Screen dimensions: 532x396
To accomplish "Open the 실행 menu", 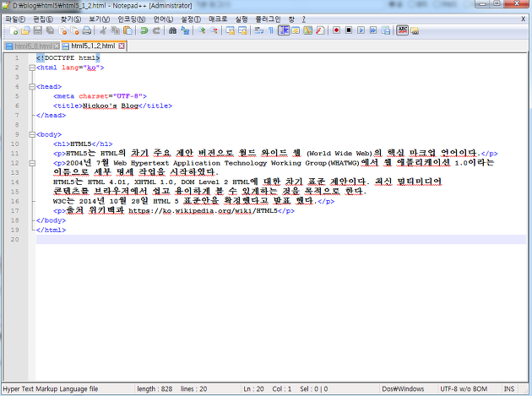I will (x=242, y=19).
